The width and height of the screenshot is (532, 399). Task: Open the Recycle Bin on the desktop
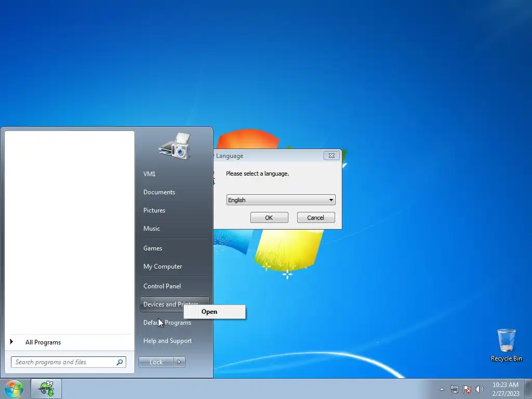point(506,345)
